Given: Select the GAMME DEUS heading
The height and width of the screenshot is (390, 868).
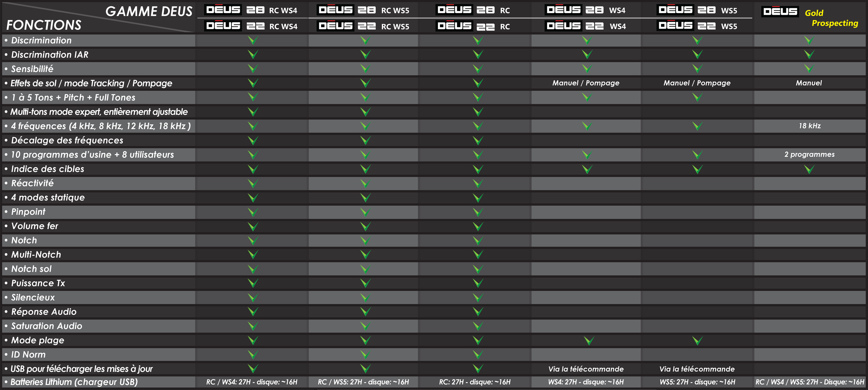Looking at the screenshot, I should 149,12.
